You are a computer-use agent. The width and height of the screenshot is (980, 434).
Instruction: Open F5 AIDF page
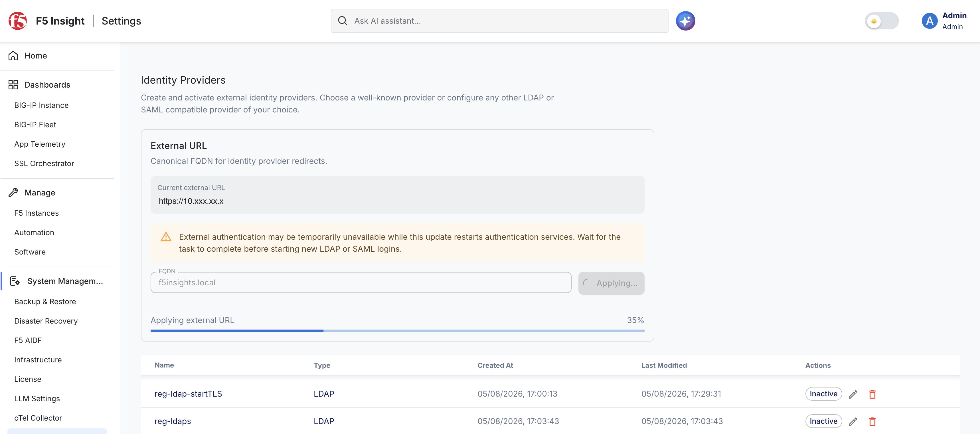(x=28, y=340)
